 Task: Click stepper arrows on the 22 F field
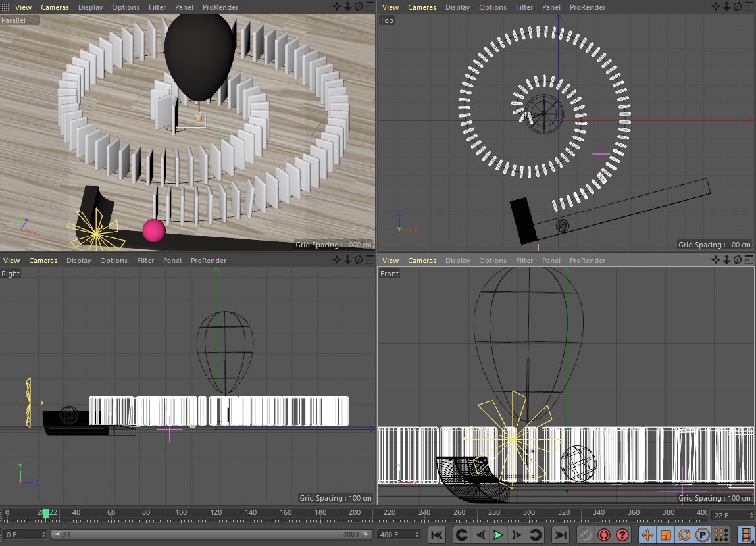(x=751, y=516)
